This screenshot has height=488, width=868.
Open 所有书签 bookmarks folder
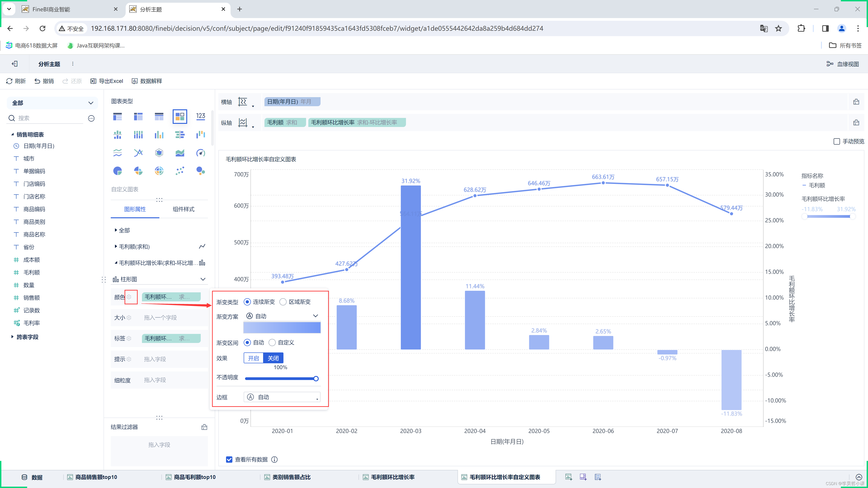click(845, 45)
